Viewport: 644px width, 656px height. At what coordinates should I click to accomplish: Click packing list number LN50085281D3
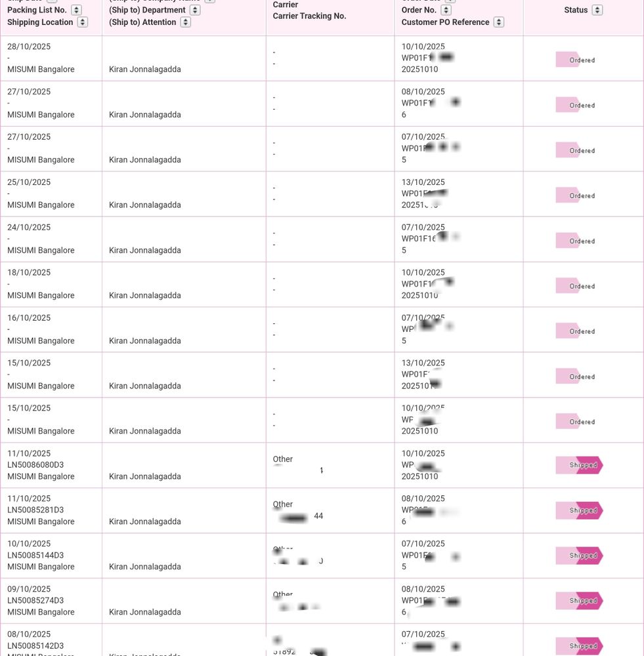coord(35,510)
